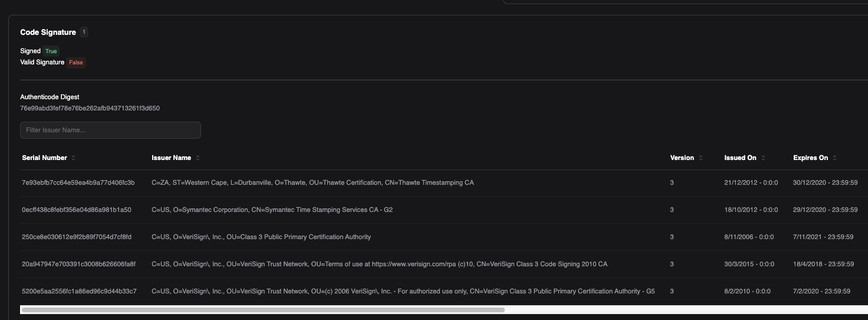
Task: Click serial number 20a947947e703391c3008b626606fa8f
Action: tap(78, 265)
